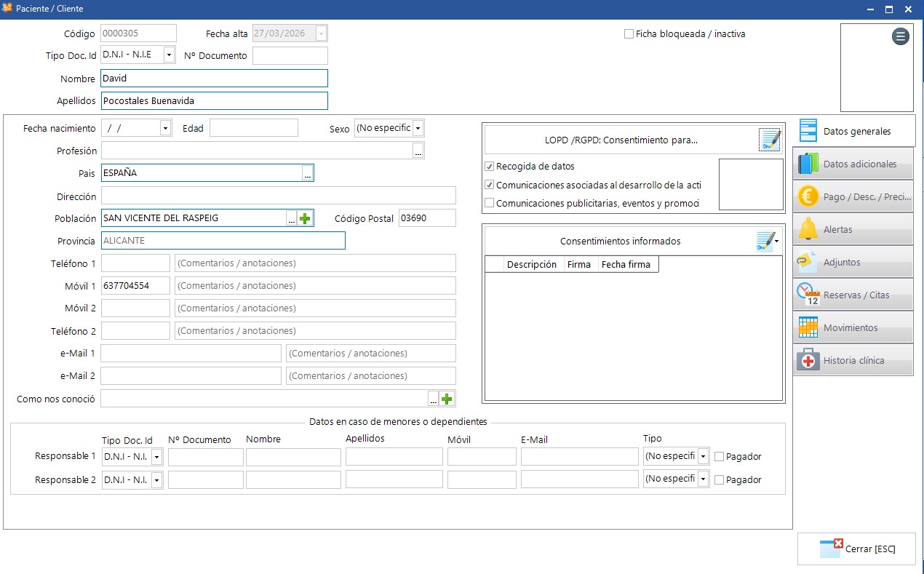Click the LOPD/RGPD consent signature icon

click(770, 139)
